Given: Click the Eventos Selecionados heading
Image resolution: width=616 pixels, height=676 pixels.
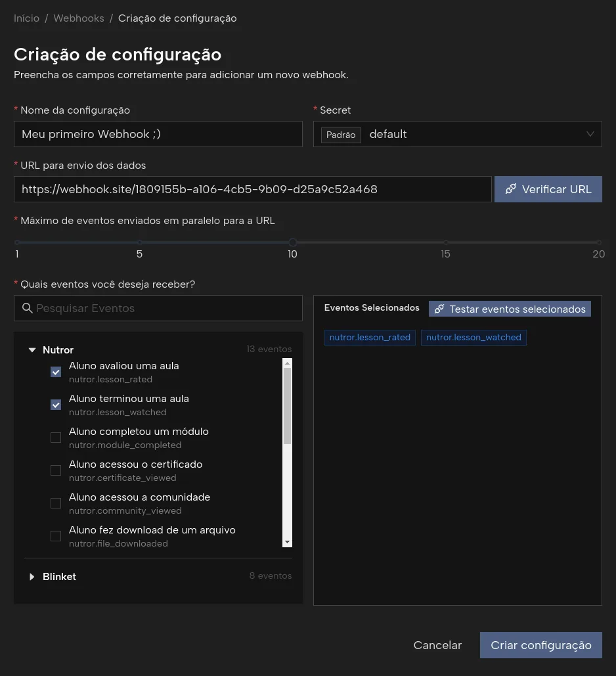Looking at the screenshot, I should click(372, 307).
